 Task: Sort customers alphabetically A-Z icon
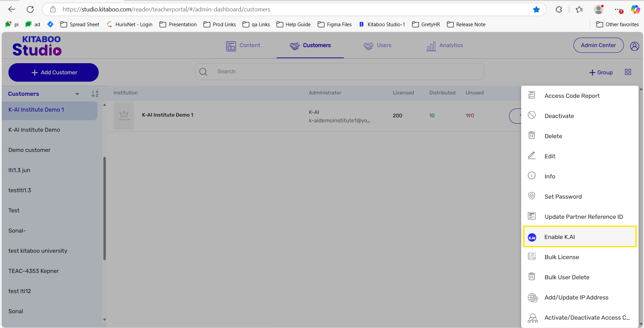pyautogui.click(x=95, y=93)
